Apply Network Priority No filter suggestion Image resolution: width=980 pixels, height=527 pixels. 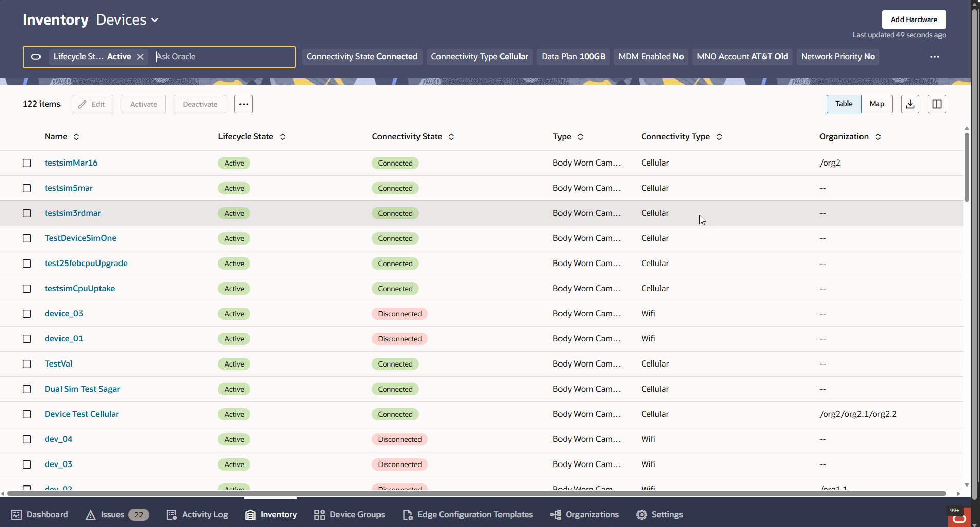tap(838, 57)
